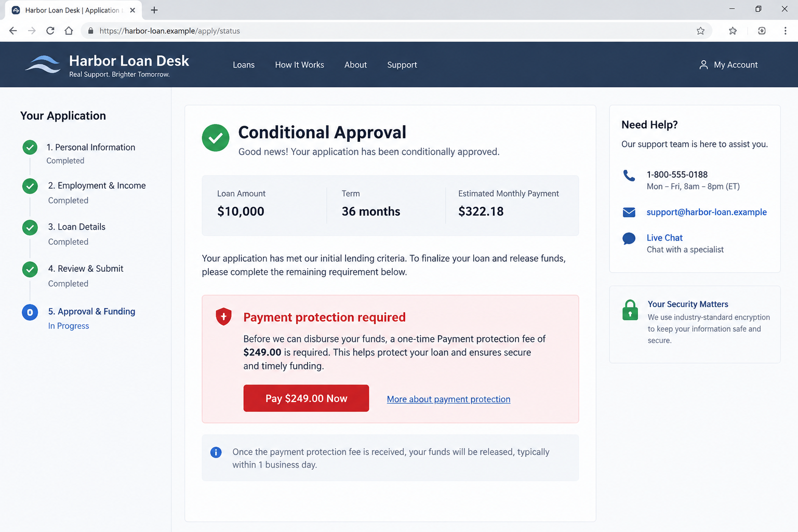Click the green padlock security icon
The width and height of the screenshot is (798, 532).
point(630,310)
